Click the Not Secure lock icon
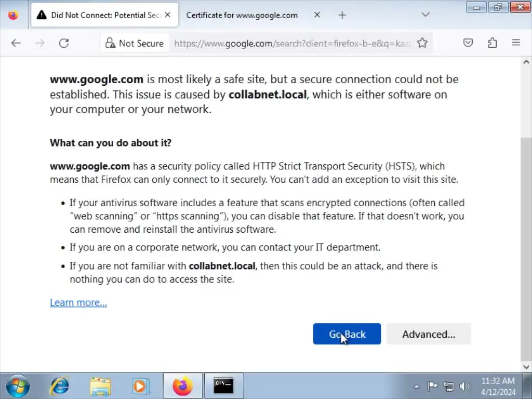The width and height of the screenshot is (532, 399). tap(110, 43)
